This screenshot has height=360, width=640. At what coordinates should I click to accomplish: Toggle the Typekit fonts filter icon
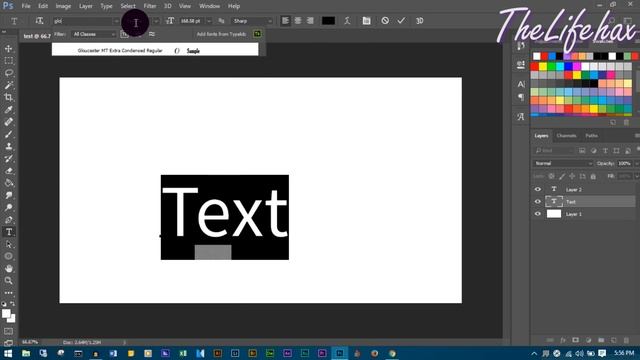(x=125, y=34)
